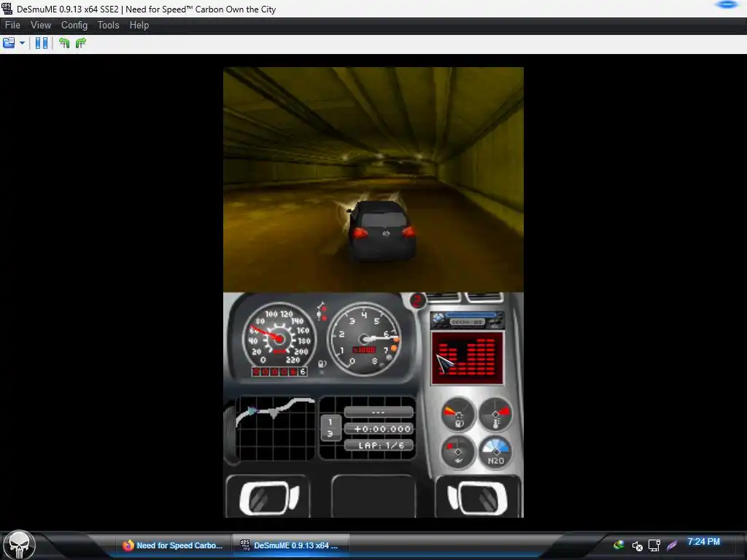The image size is (747, 560).
Task: Expand the Open ROM dropdown arrow
Action: point(22,43)
